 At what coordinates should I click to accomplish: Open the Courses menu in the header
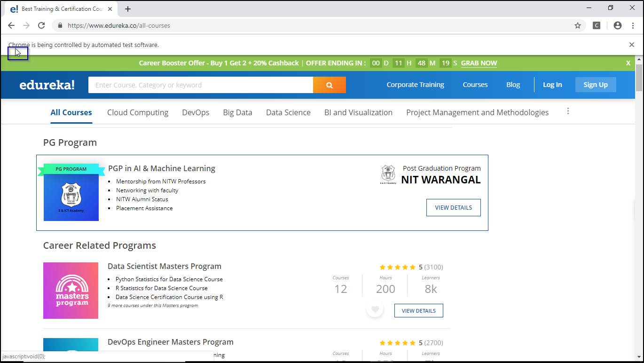pos(475,85)
